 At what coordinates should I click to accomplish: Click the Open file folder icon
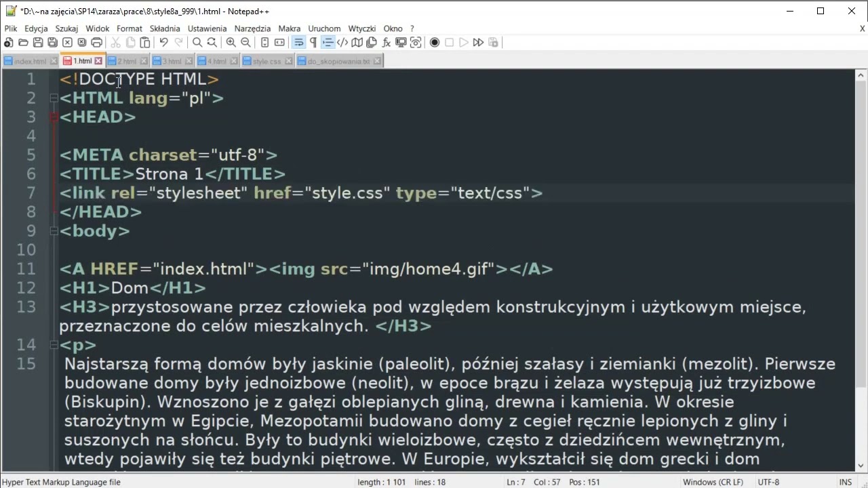(23, 43)
